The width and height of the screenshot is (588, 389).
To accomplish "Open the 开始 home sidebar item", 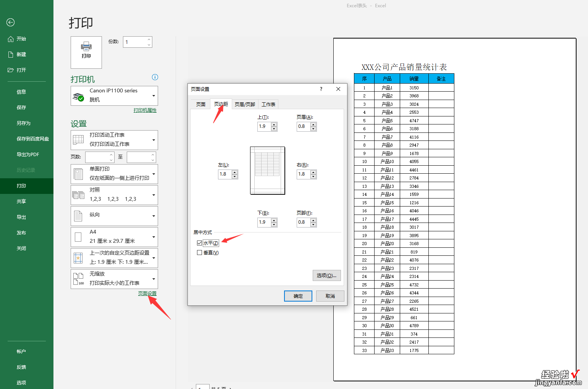I will [x=21, y=39].
